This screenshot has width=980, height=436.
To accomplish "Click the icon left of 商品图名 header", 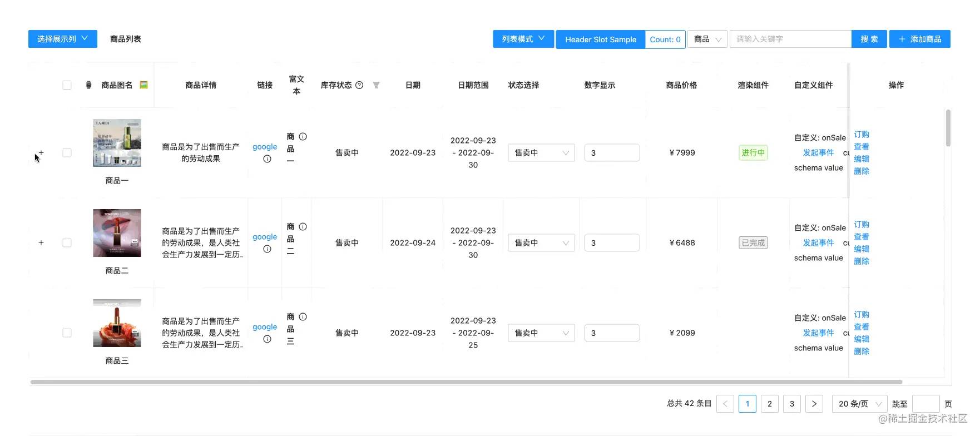I will tap(88, 85).
